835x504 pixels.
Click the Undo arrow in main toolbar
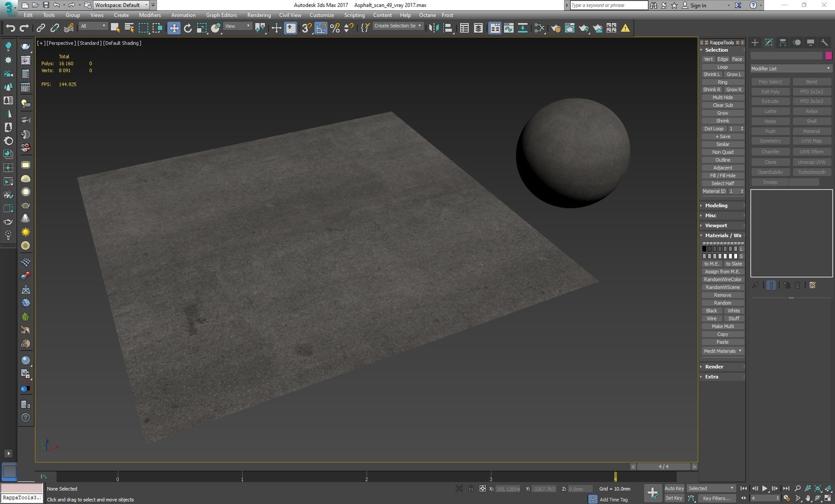point(10,28)
